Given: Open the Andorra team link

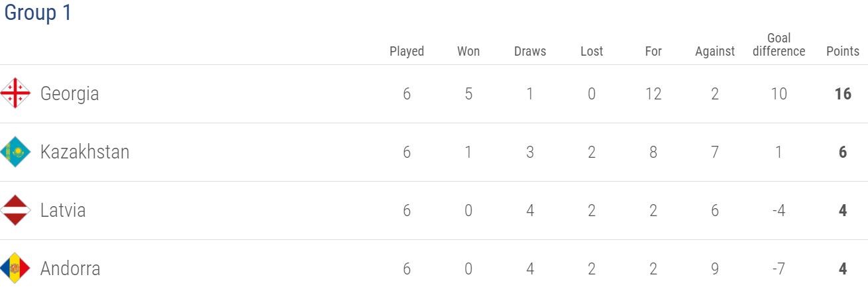Looking at the screenshot, I should pyautogui.click(x=70, y=268).
